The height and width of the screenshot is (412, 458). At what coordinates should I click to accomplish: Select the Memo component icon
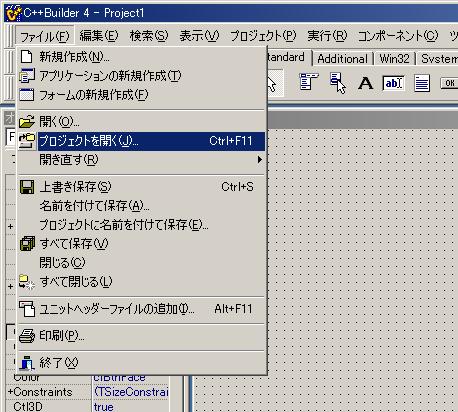[422, 83]
